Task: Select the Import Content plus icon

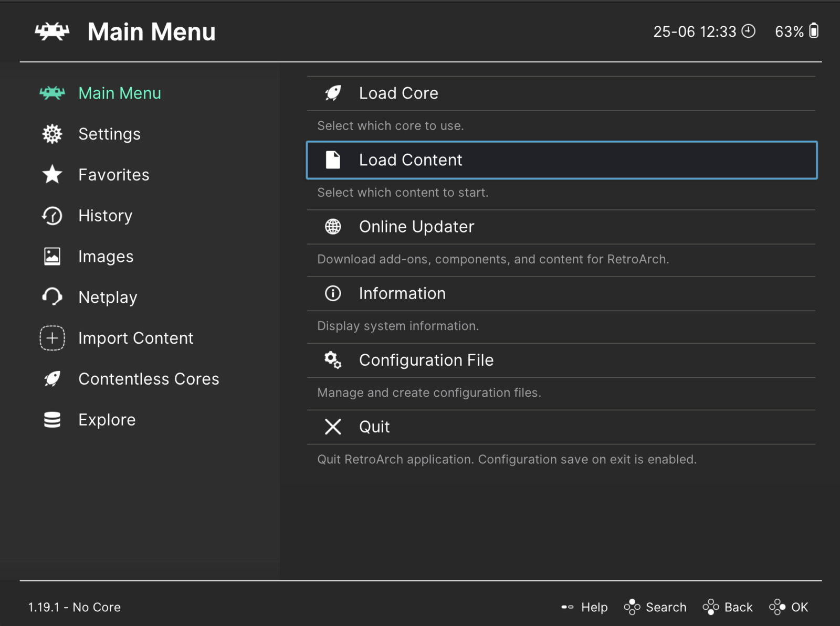Action: (51, 338)
